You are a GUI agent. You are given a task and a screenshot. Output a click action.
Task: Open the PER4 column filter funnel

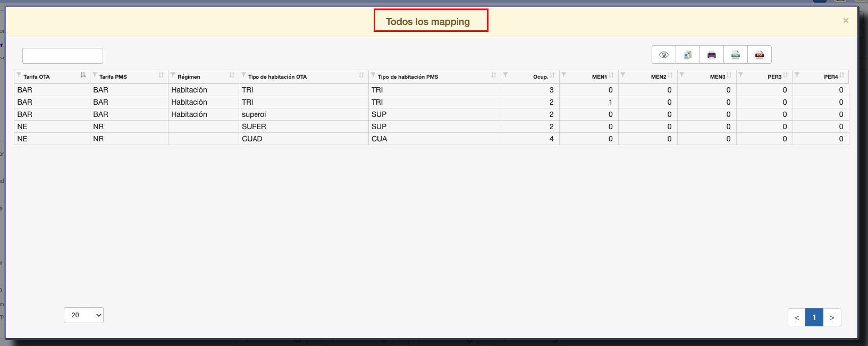pyautogui.click(x=797, y=75)
